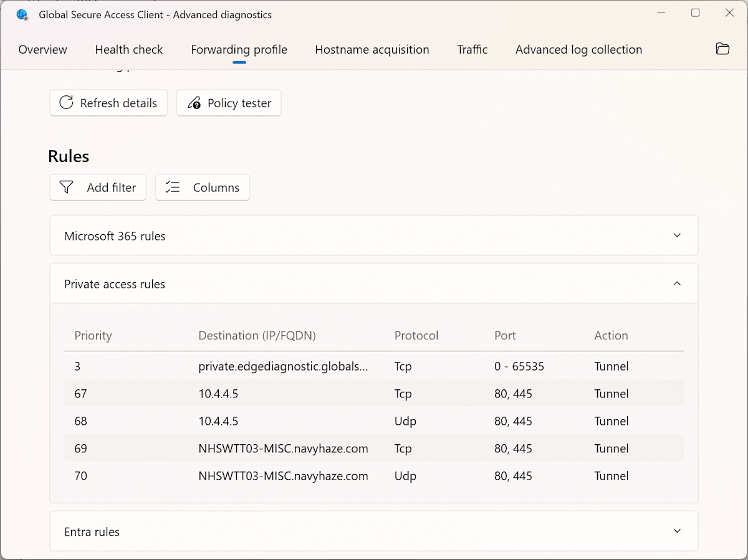The width and height of the screenshot is (748, 560).
Task: Click the Private access rules header text
Action: coord(115,284)
